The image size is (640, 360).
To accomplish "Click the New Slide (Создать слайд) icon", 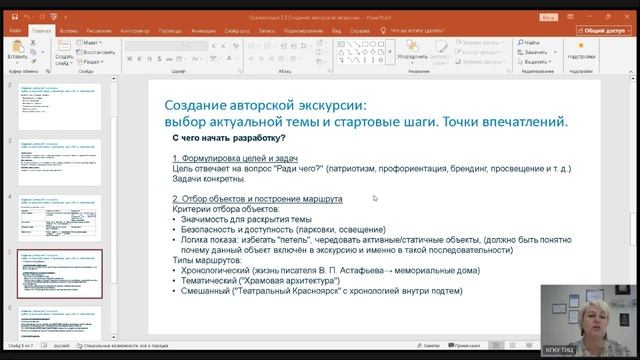I will pos(64,46).
